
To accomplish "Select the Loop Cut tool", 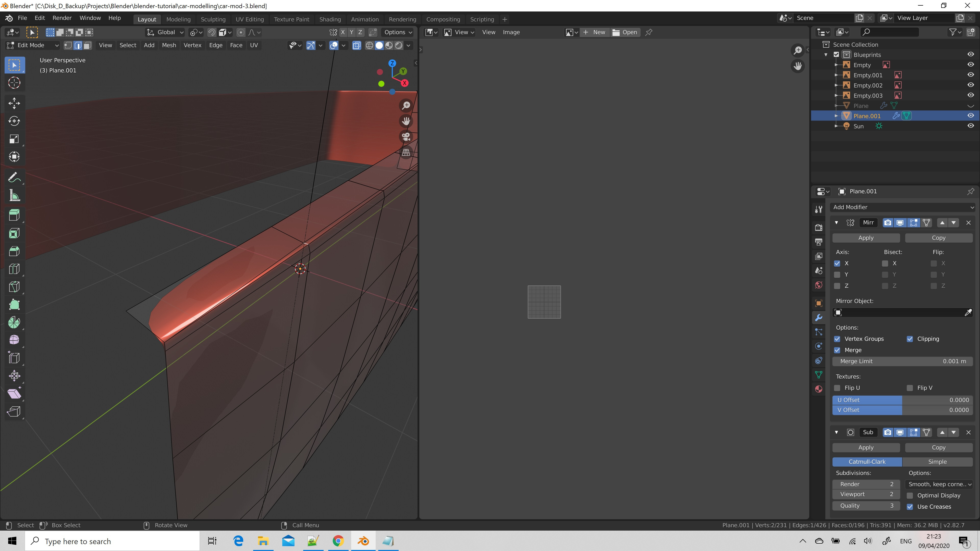I will [x=14, y=269].
